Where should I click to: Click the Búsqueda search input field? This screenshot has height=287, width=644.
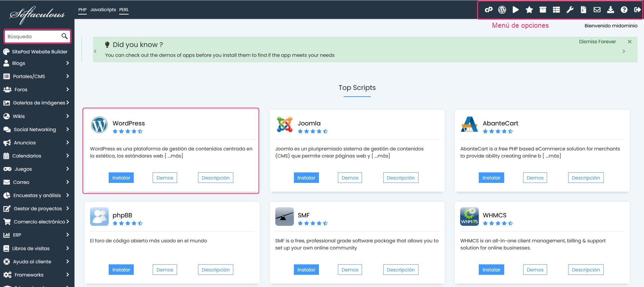[33, 37]
